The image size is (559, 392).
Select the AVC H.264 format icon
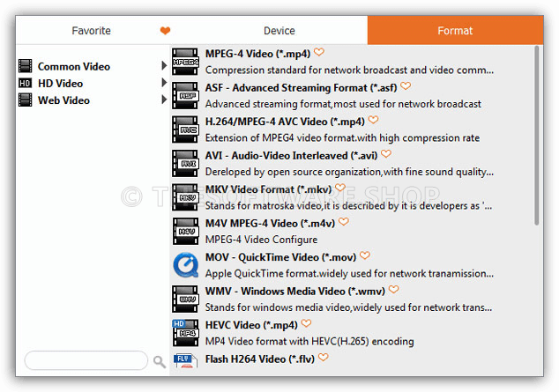point(185,129)
